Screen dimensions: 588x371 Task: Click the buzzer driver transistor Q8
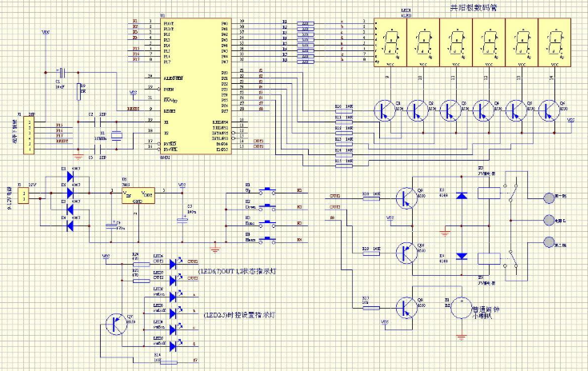pyautogui.click(x=406, y=308)
